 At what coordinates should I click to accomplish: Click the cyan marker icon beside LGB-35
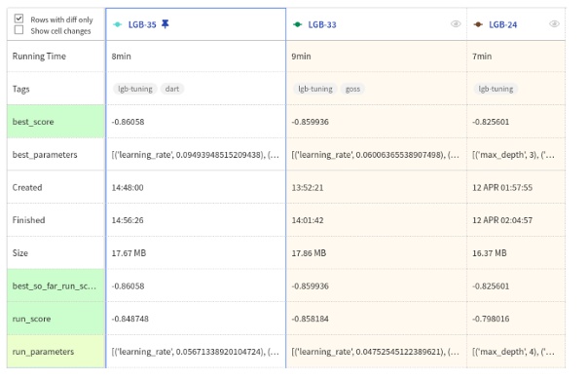click(x=118, y=24)
